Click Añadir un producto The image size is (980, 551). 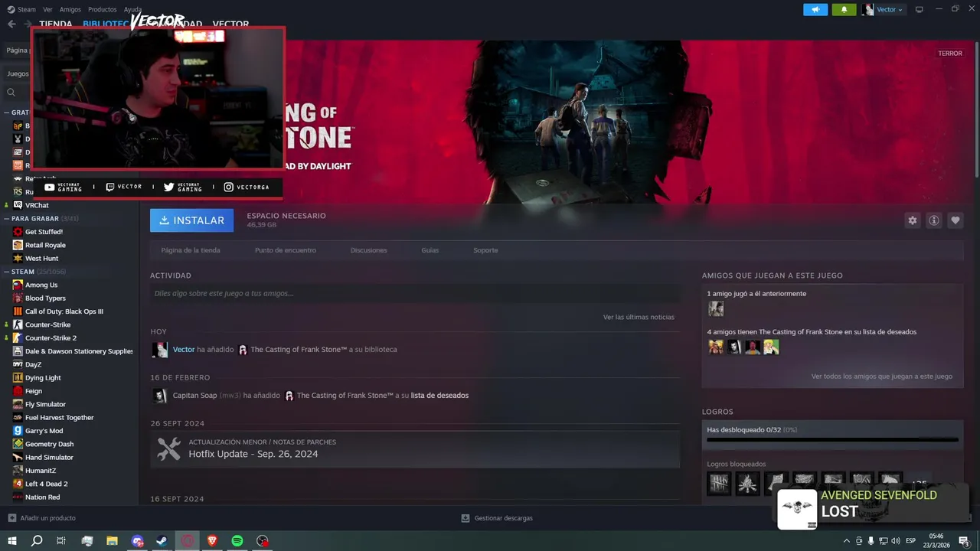42,518
